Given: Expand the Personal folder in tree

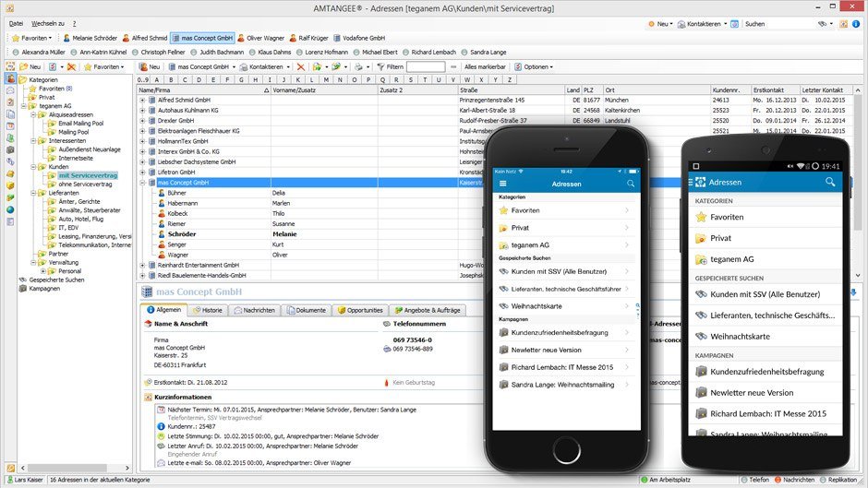Looking at the screenshot, I should click(43, 271).
